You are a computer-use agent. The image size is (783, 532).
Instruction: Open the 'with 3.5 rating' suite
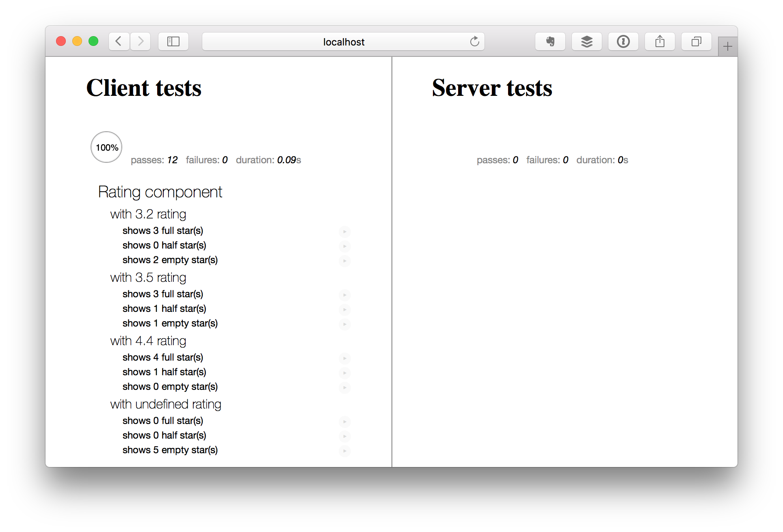point(148,278)
